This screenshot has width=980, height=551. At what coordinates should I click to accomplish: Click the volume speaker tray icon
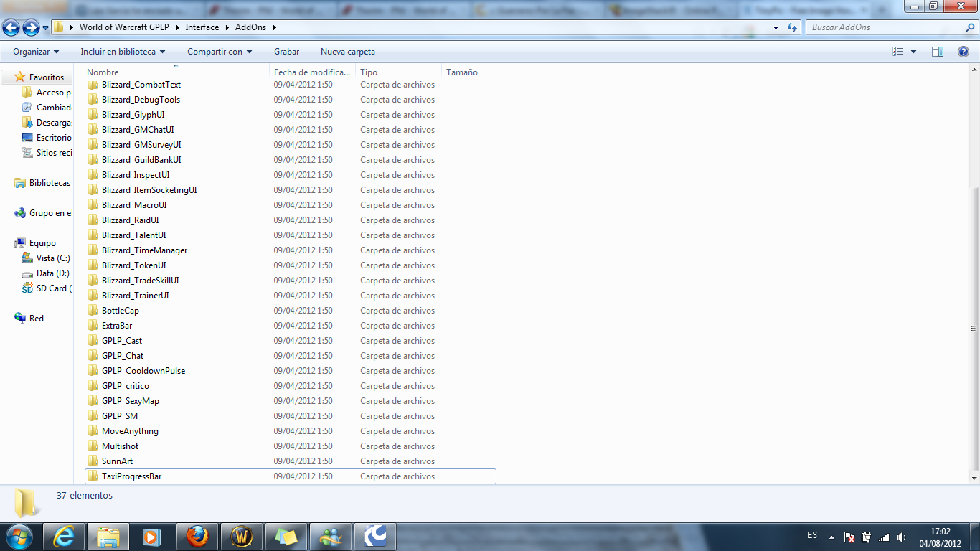[900, 537]
